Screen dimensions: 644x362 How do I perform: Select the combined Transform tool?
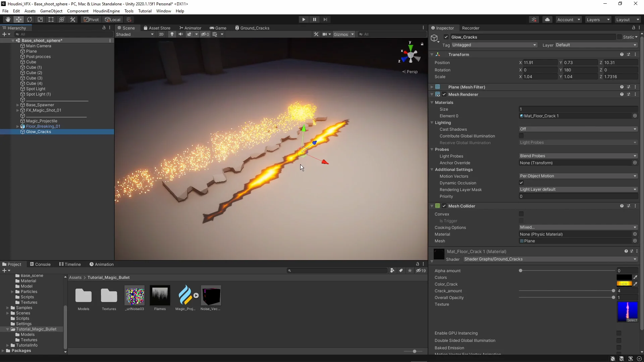61,19
